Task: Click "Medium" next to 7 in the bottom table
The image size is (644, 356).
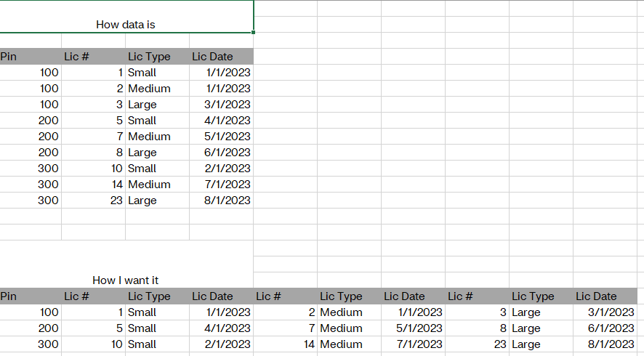Action: click(341, 328)
